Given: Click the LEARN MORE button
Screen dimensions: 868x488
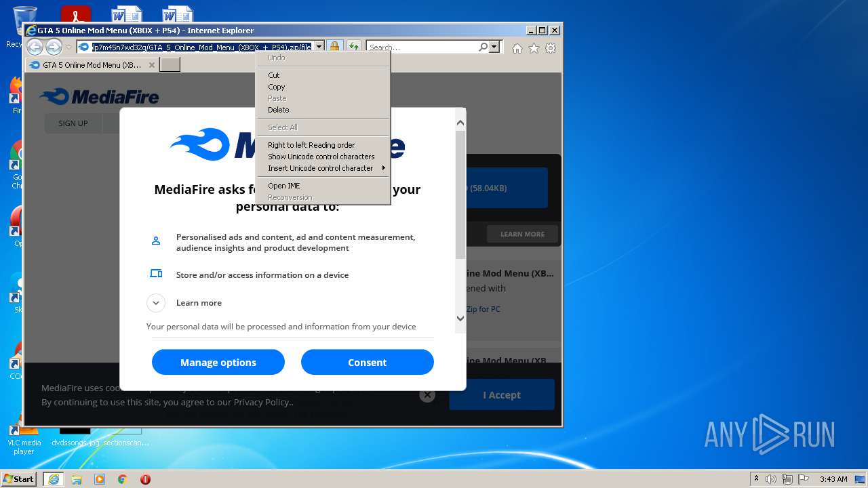Looking at the screenshot, I should [x=522, y=234].
